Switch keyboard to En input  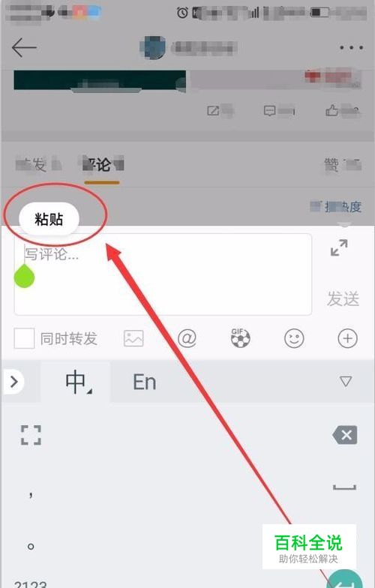pos(144,382)
